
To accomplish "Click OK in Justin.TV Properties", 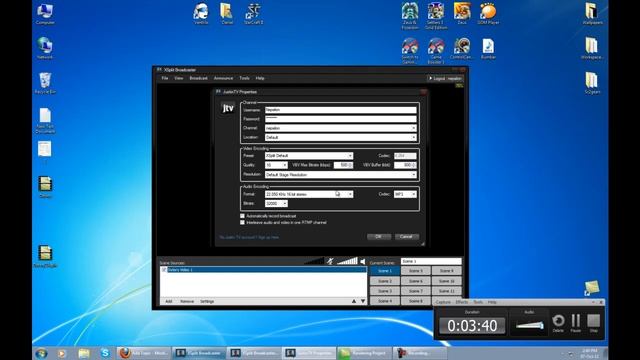I will pyautogui.click(x=379, y=237).
